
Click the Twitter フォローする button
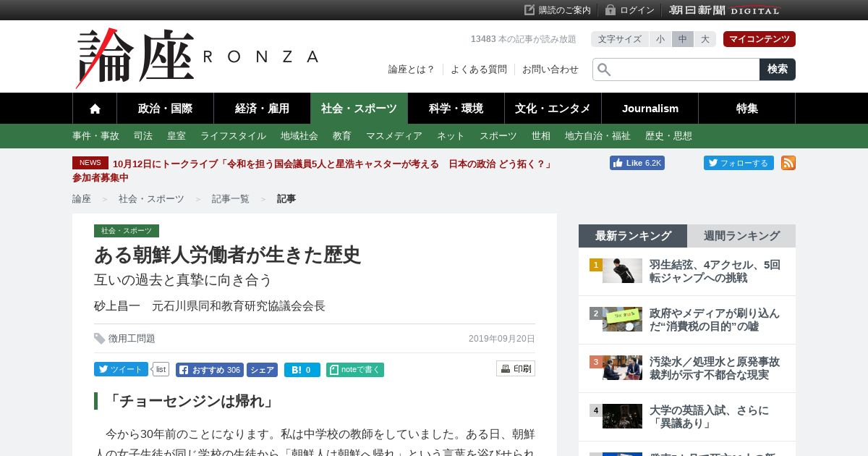coord(739,163)
